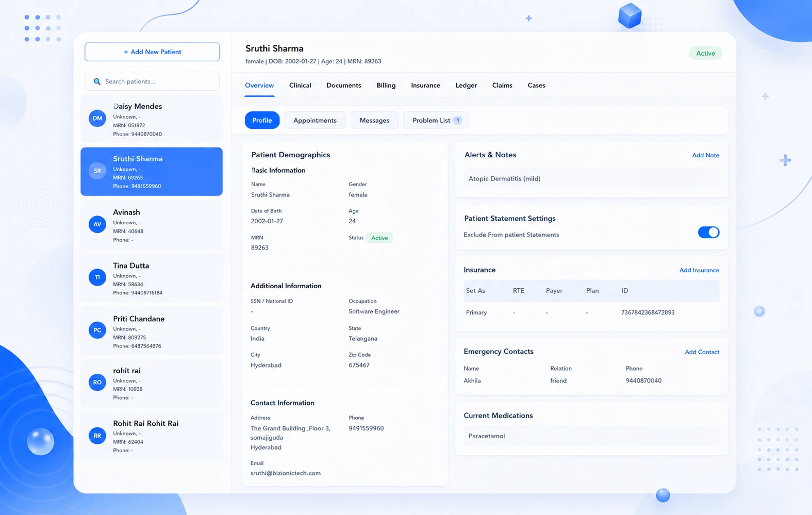Click the search magnifier icon
This screenshot has height=515, width=812.
(x=97, y=81)
